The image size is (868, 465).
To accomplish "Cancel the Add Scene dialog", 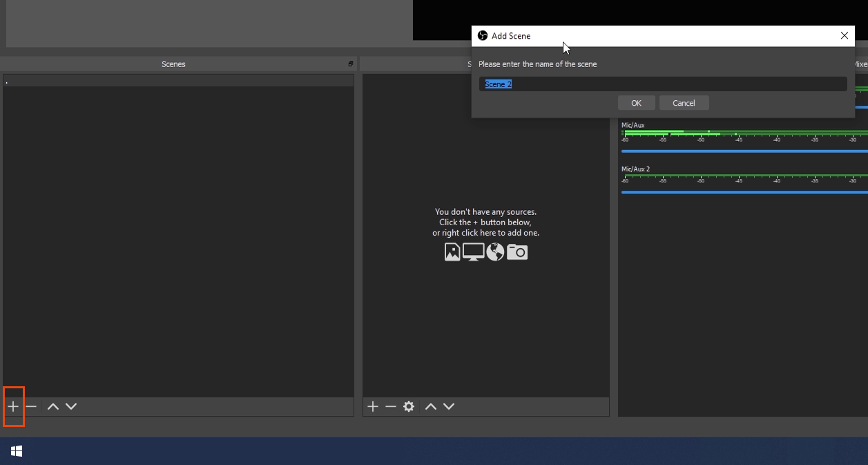I will pyautogui.click(x=684, y=103).
